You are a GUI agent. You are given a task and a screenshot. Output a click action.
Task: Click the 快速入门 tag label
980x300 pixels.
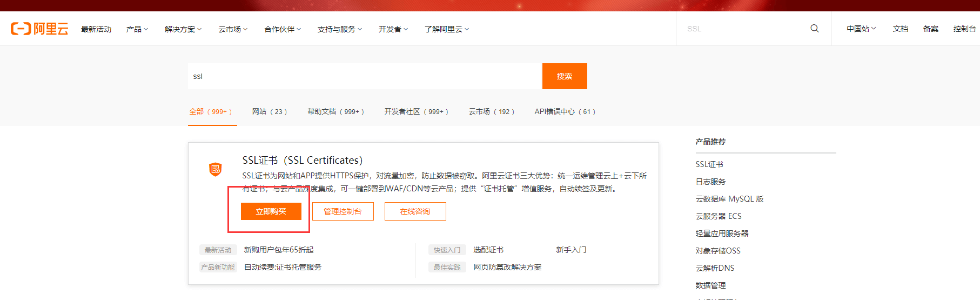pos(447,250)
